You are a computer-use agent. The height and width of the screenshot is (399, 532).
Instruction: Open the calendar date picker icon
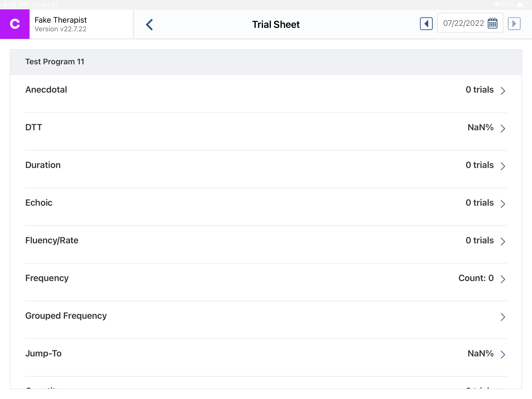[x=493, y=23]
